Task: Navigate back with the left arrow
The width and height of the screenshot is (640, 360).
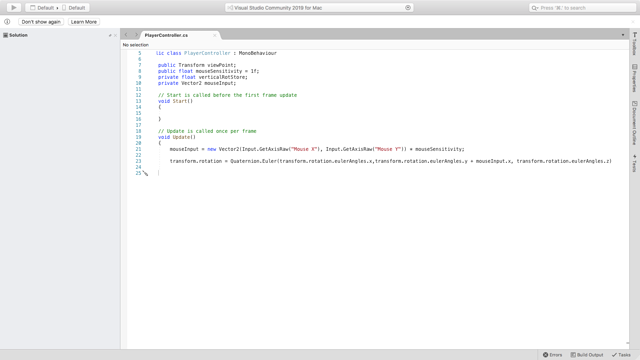Action: (126, 35)
